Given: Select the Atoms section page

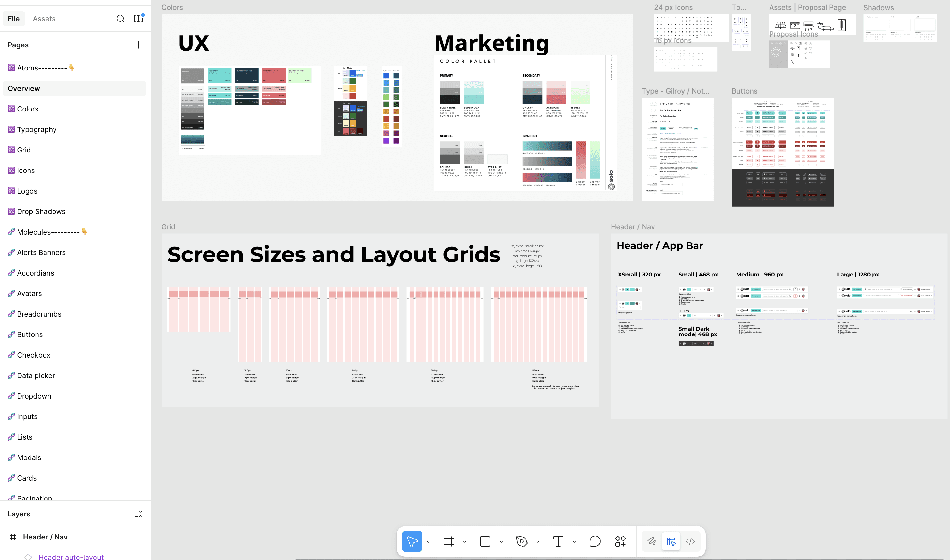Looking at the screenshot, I should click(74, 68).
